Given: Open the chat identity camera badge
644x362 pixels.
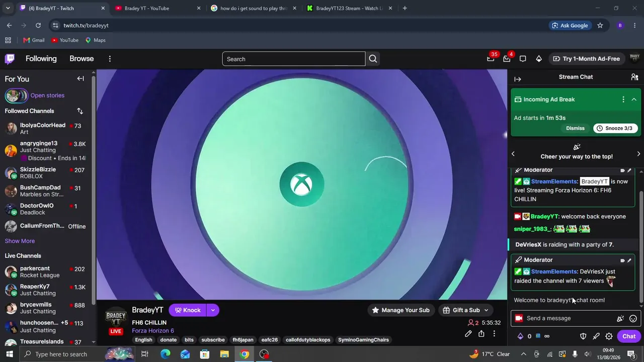Looking at the screenshot, I should coord(518,318).
